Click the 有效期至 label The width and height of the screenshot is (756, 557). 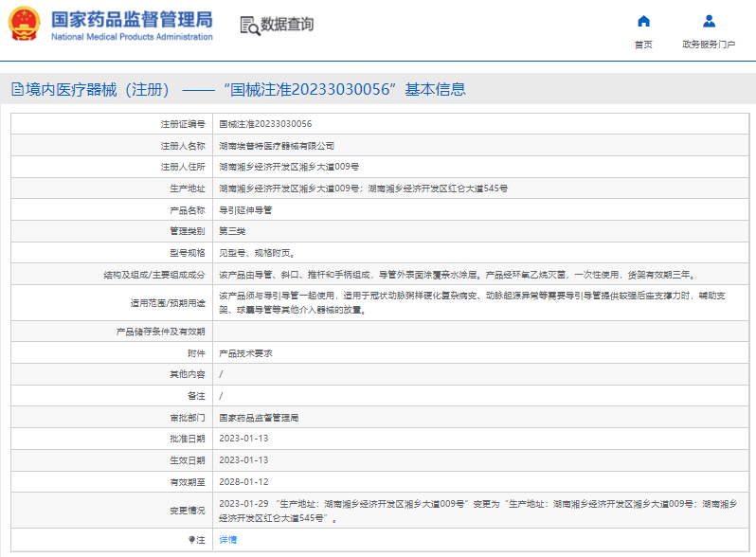(187, 482)
